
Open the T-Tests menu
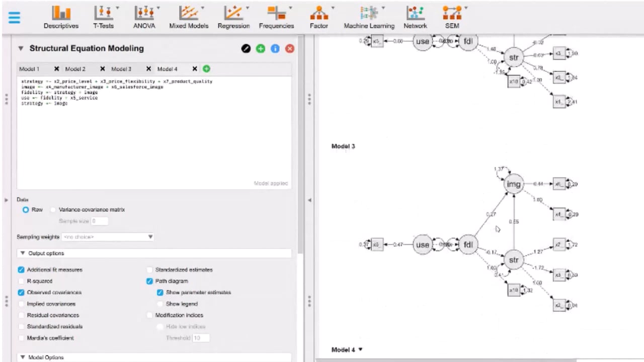tap(103, 17)
